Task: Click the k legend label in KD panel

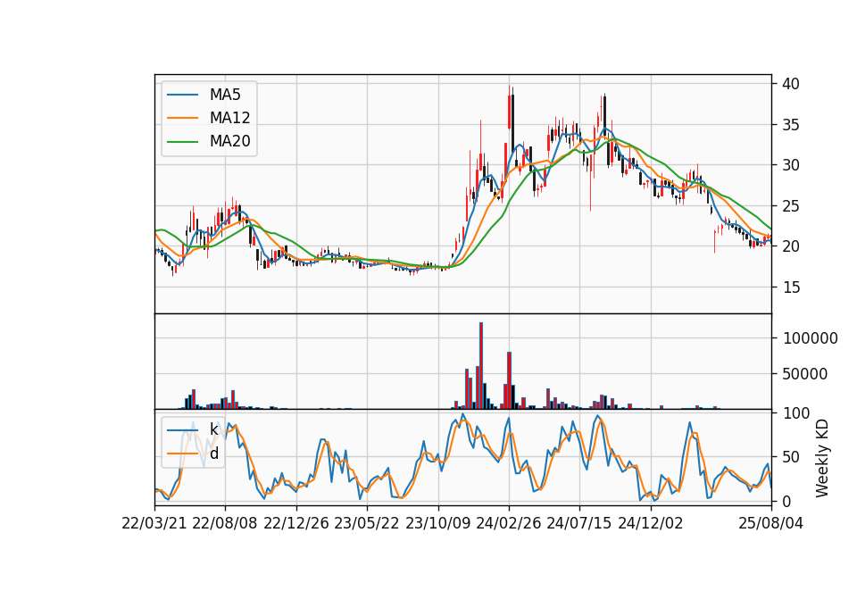Action: tap(213, 429)
